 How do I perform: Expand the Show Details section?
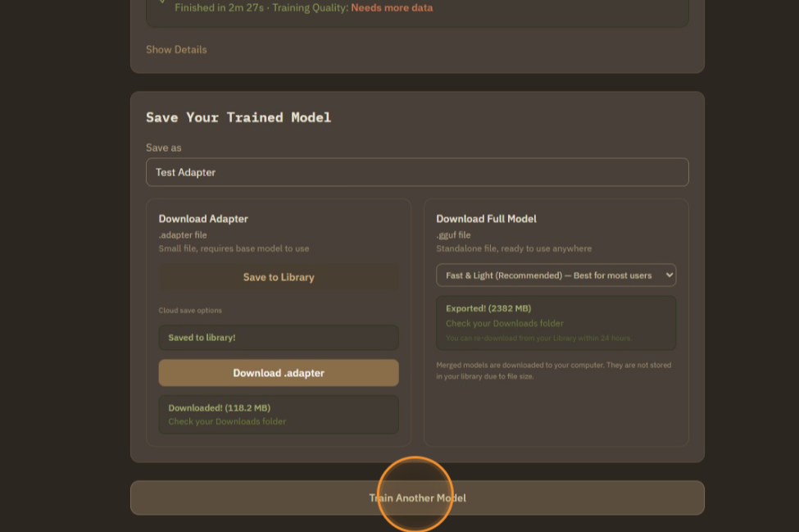tap(176, 49)
